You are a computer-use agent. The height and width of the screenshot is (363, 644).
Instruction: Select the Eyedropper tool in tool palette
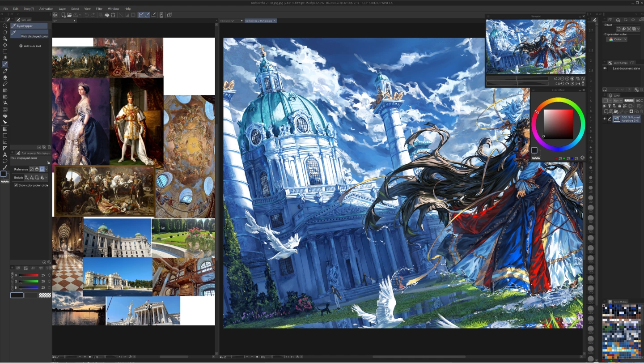[x=5, y=64]
